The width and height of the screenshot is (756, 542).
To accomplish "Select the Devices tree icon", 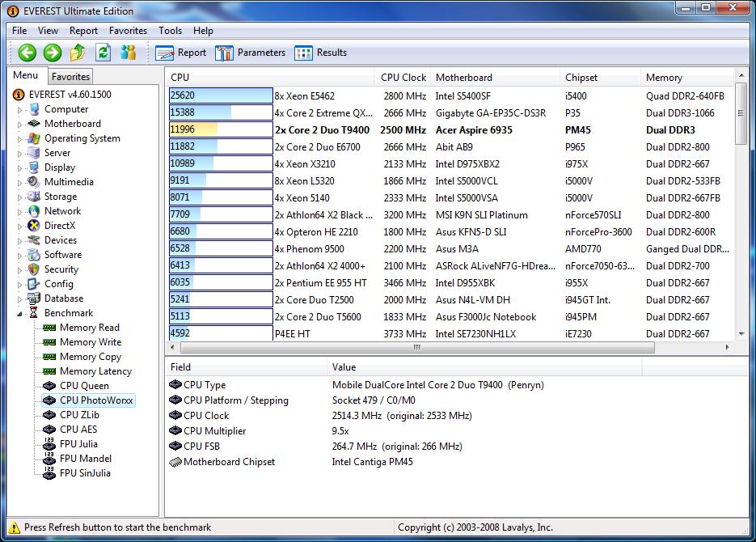I will [34, 240].
